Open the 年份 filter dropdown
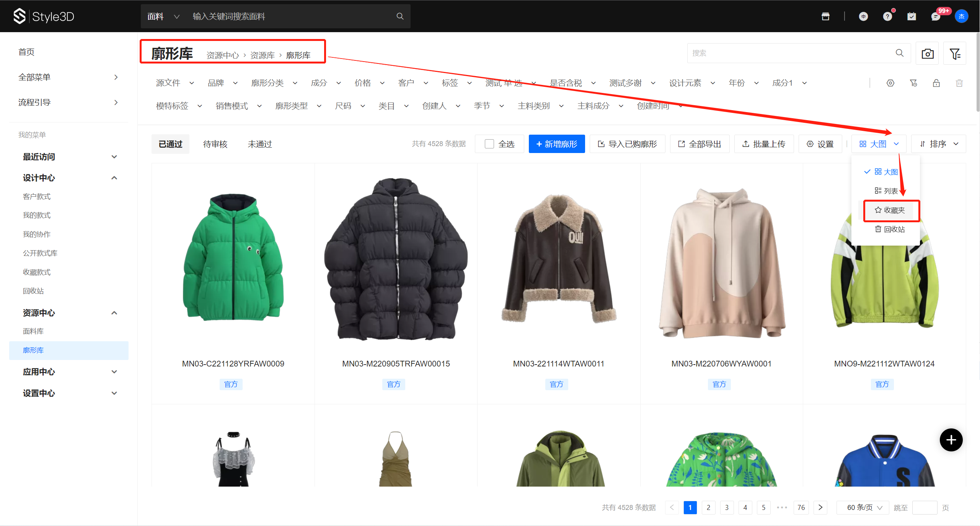 [x=744, y=83]
